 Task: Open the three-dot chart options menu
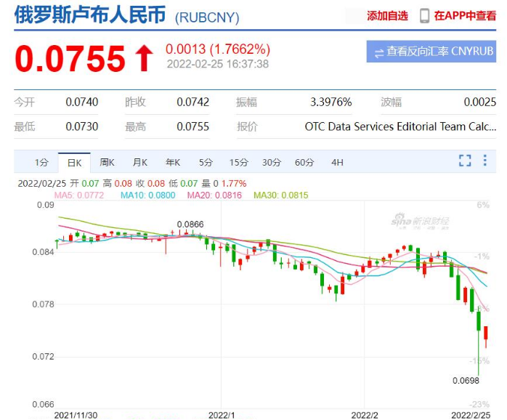484,160
